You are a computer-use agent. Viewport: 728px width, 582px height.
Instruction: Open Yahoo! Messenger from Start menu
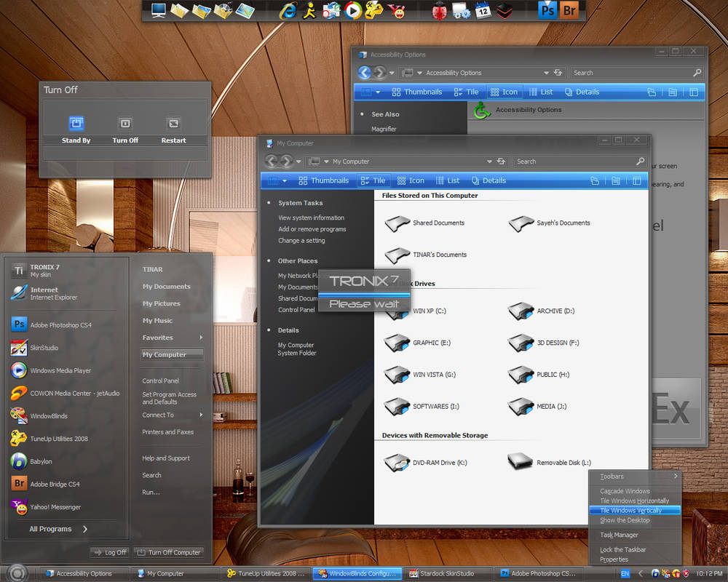(x=45, y=507)
